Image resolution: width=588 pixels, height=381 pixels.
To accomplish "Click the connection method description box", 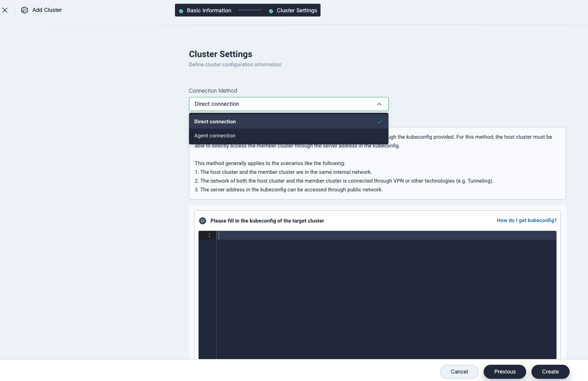I will pyautogui.click(x=377, y=176).
